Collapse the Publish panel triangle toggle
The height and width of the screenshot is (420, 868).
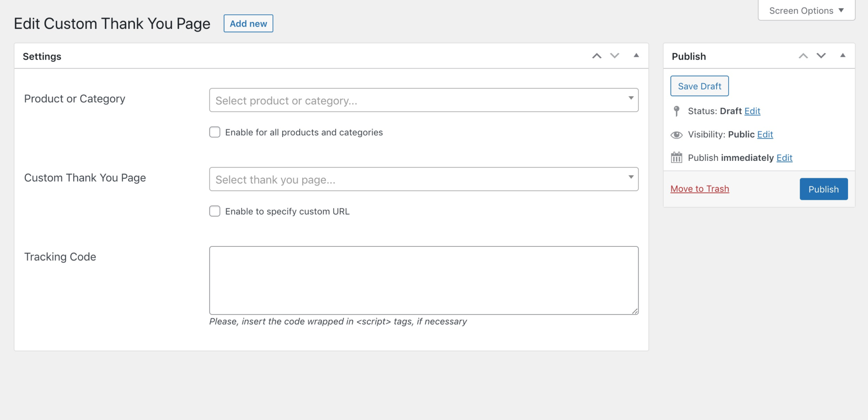click(x=843, y=55)
